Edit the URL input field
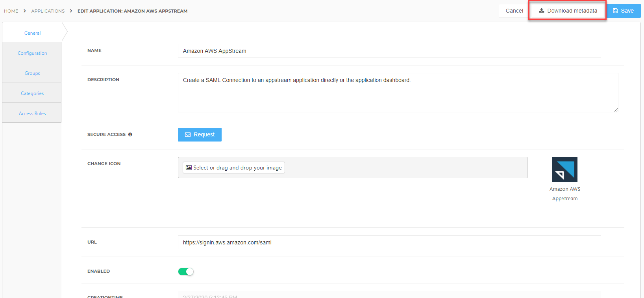Viewport: 644px width, 298px height. (389, 242)
